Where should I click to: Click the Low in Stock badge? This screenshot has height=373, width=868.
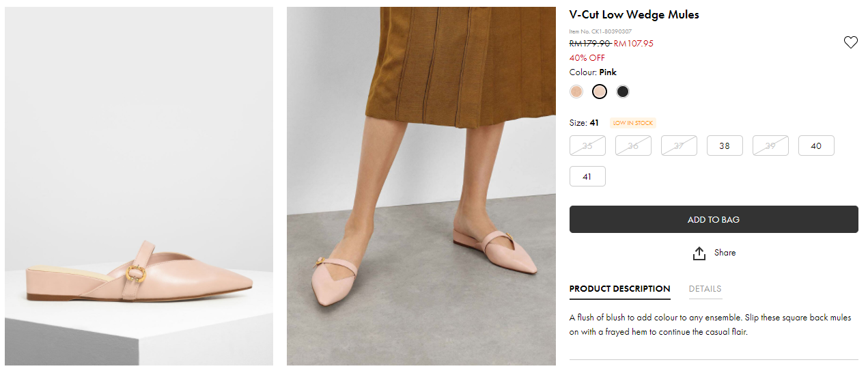pyautogui.click(x=633, y=123)
